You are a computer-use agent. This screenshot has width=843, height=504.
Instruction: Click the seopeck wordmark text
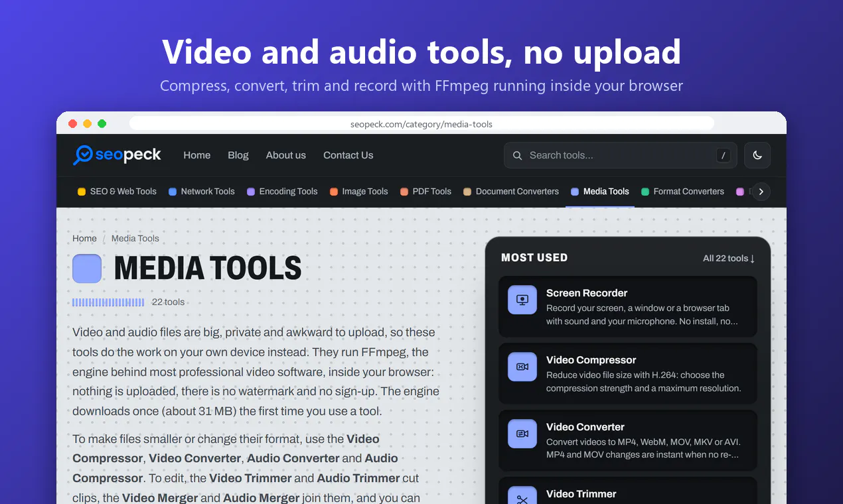point(128,155)
